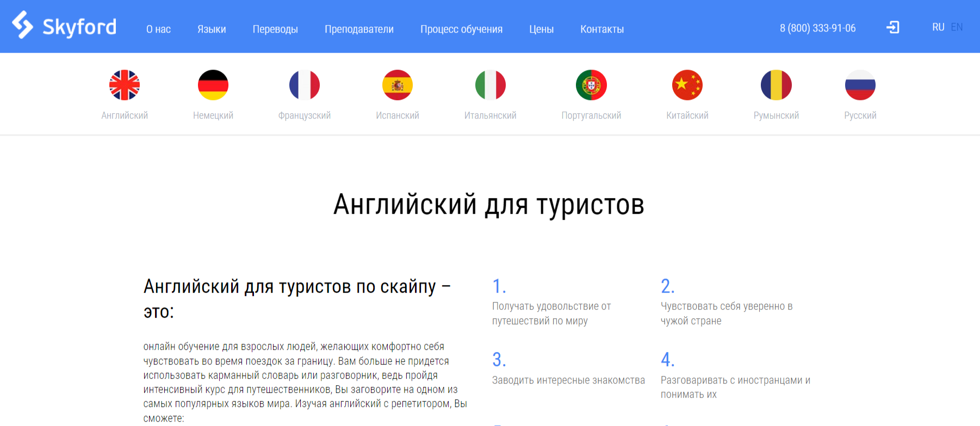Select the French flag icon

(x=305, y=85)
